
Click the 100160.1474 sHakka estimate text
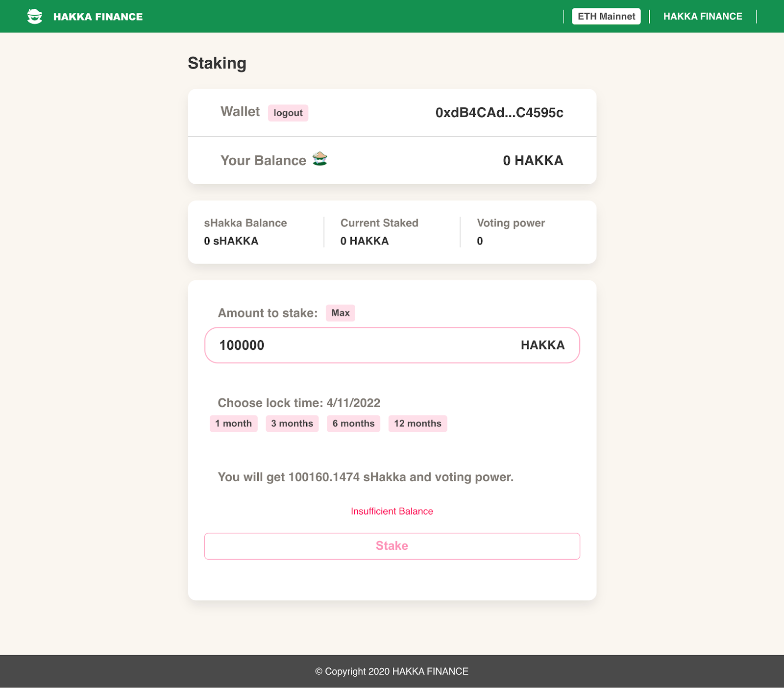pyautogui.click(x=347, y=477)
